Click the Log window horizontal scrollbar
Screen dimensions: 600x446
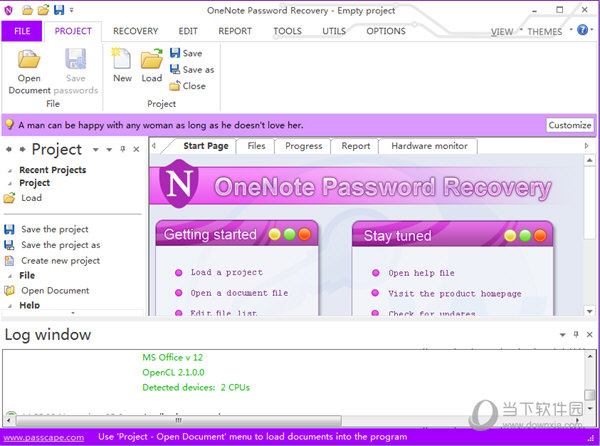178,420
